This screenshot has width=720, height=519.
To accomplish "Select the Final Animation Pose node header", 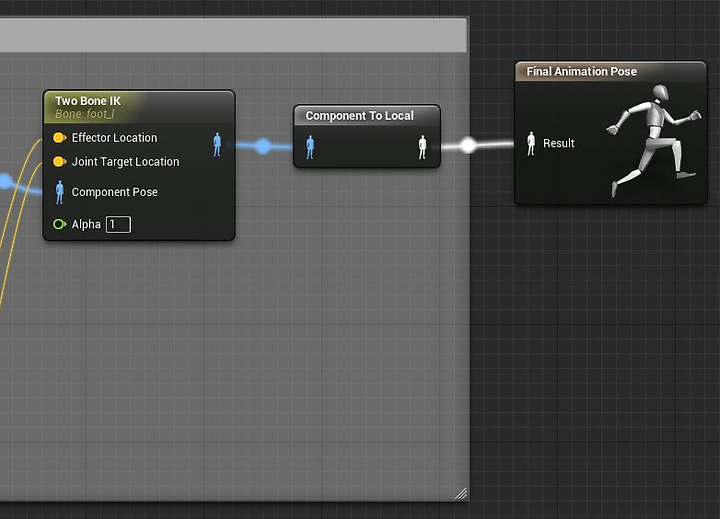I will point(611,72).
